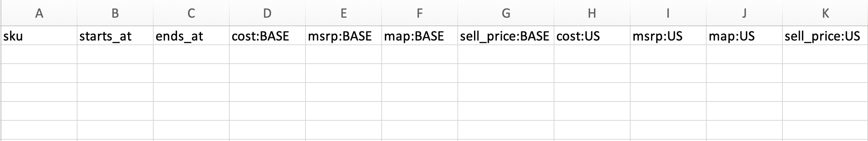
Task: Select the "sku" cell
Action: tap(39, 36)
